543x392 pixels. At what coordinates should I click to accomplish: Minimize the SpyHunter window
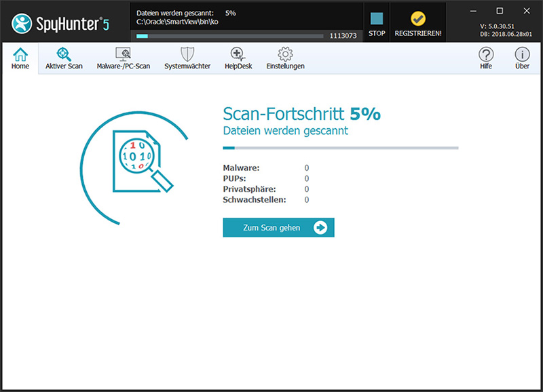click(x=473, y=11)
